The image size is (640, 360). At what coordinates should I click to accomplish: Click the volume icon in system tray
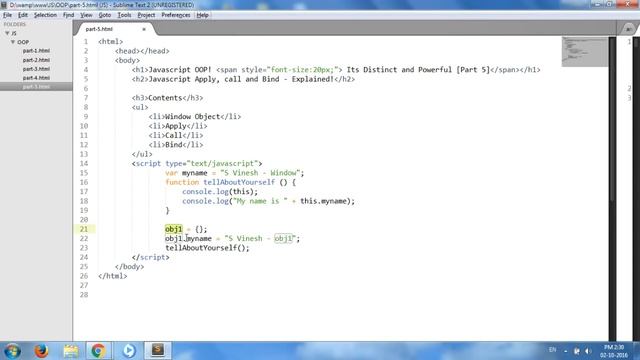coord(588,351)
